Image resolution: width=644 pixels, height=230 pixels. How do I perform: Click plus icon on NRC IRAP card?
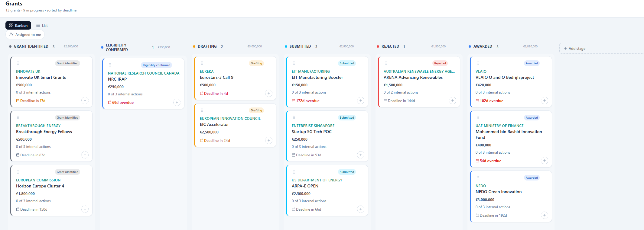(177, 102)
